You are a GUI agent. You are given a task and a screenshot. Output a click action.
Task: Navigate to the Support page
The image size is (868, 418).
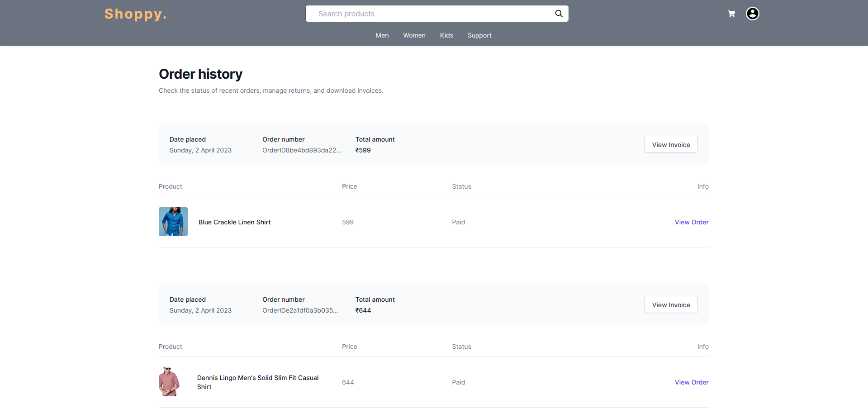479,35
